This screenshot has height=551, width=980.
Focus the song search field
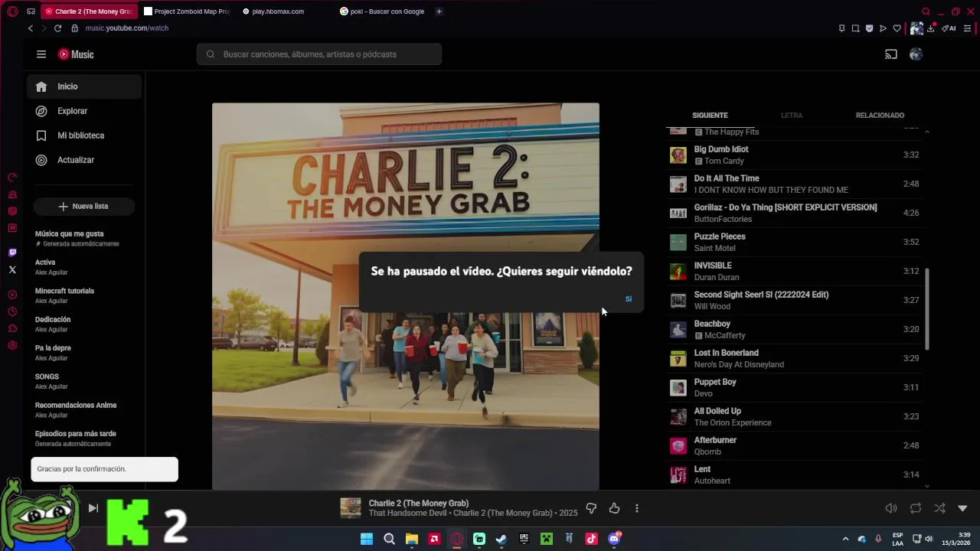tap(319, 54)
